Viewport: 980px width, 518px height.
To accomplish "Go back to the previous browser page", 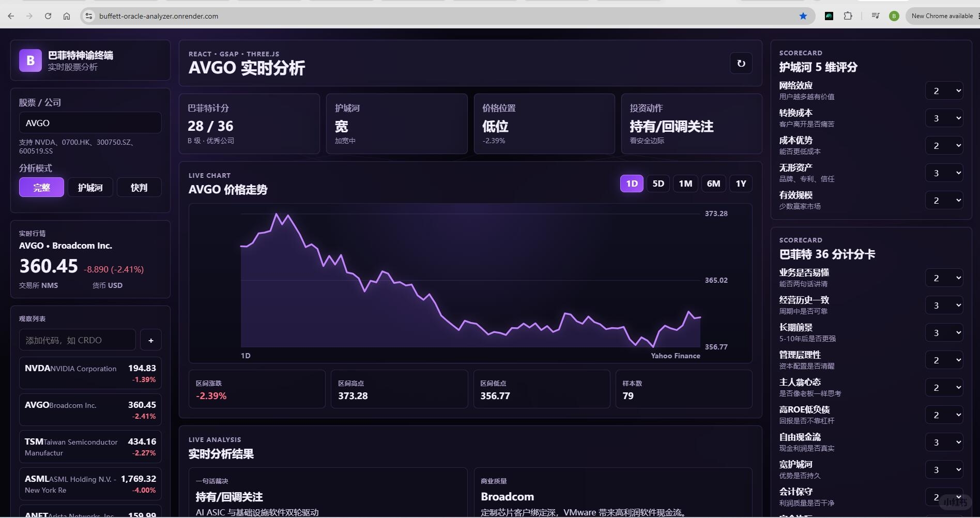I will pos(11,16).
